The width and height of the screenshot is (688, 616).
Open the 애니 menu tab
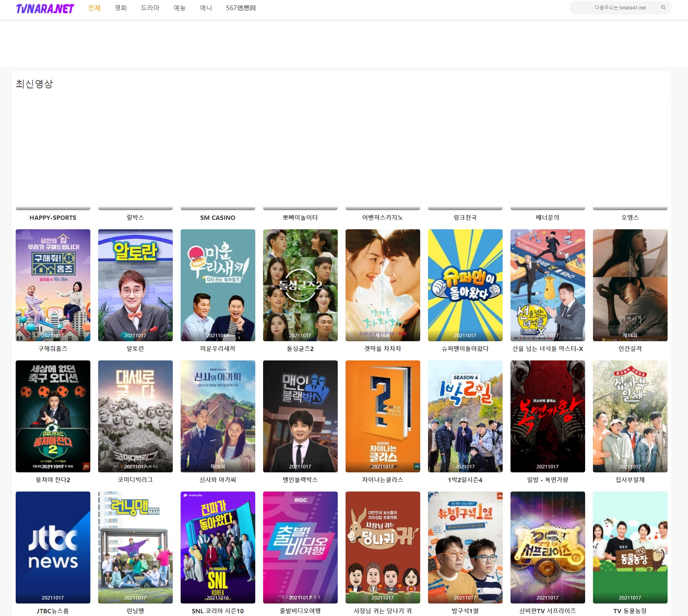(206, 8)
